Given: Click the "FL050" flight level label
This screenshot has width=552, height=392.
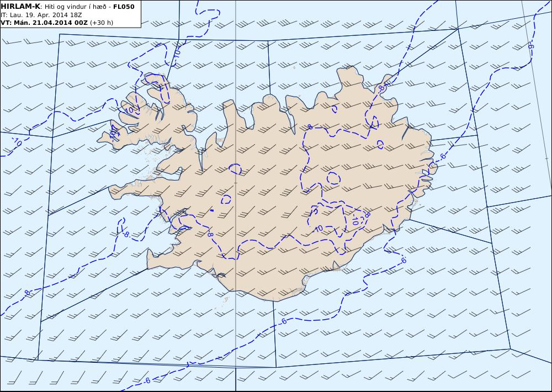Looking at the screenshot, I should pyautogui.click(x=124, y=7).
